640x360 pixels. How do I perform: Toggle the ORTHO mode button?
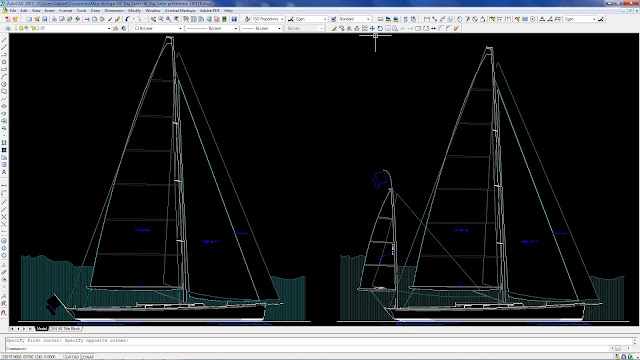pyautogui.click(x=72, y=357)
